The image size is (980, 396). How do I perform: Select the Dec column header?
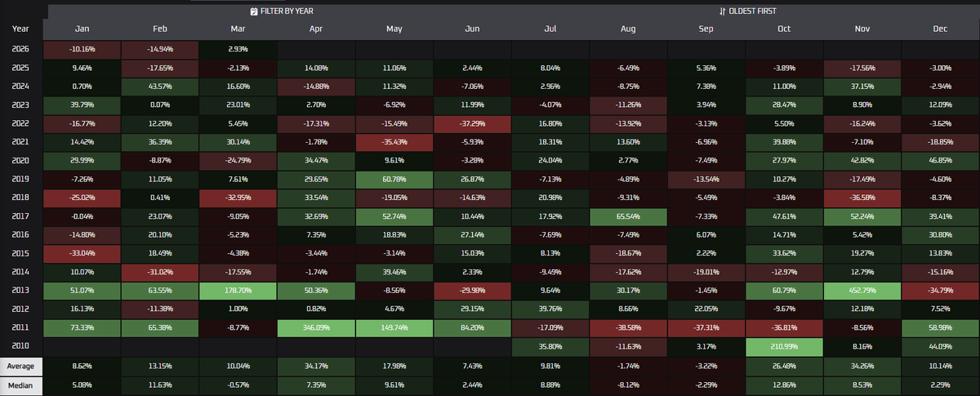click(941, 29)
